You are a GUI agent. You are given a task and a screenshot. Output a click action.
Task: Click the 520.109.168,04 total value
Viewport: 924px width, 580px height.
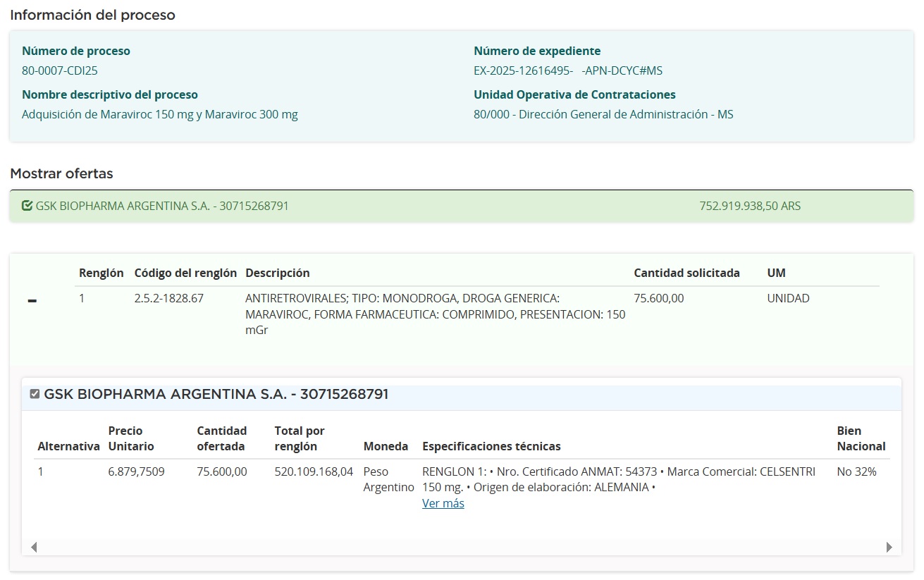(314, 471)
